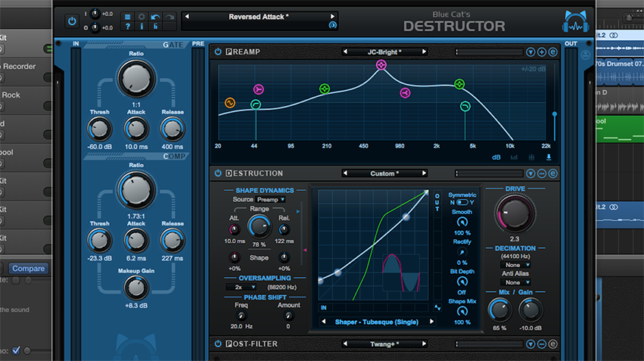Click the undo arrow in the top toolbar
Screen dimensions: 644x361
tap(154, 16)
